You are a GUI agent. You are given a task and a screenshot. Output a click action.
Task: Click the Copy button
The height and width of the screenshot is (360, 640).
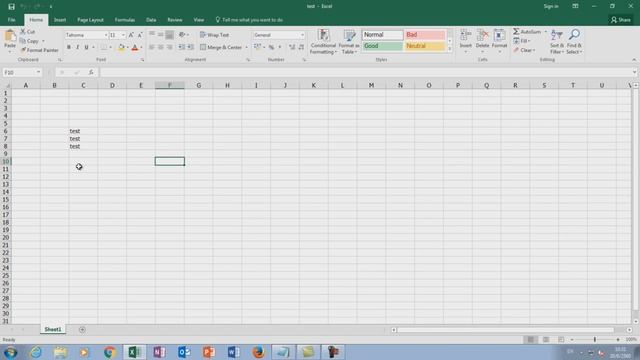29,41
